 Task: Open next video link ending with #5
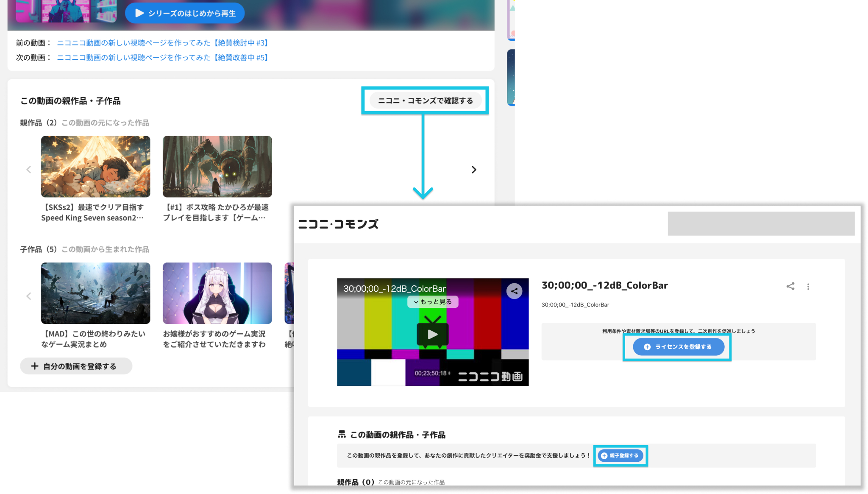pyautogui.click(x=163, y=57)
